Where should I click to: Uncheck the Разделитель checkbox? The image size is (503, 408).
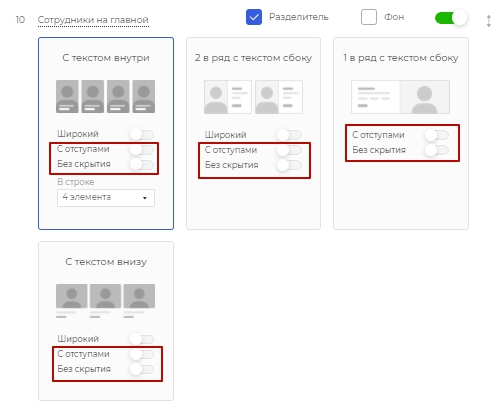[x=254, y=17]
